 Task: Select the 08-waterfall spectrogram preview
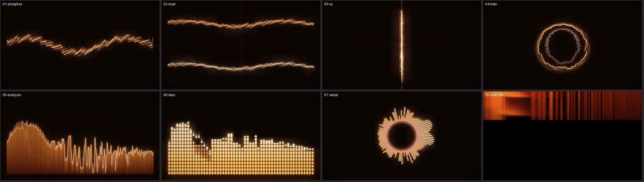563,136
